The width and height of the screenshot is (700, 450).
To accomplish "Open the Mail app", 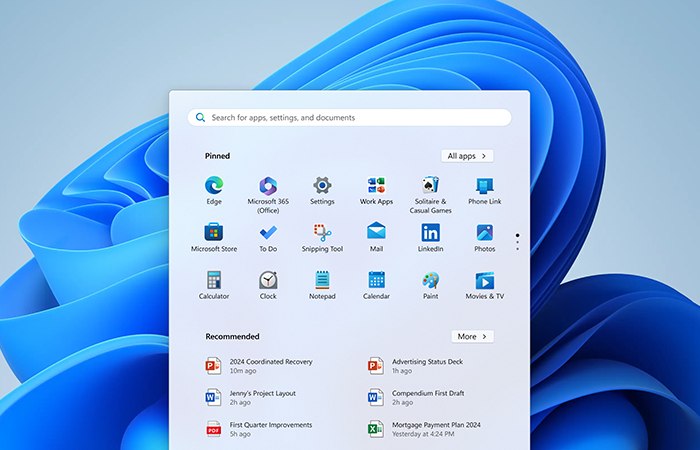I will point(376,238).
